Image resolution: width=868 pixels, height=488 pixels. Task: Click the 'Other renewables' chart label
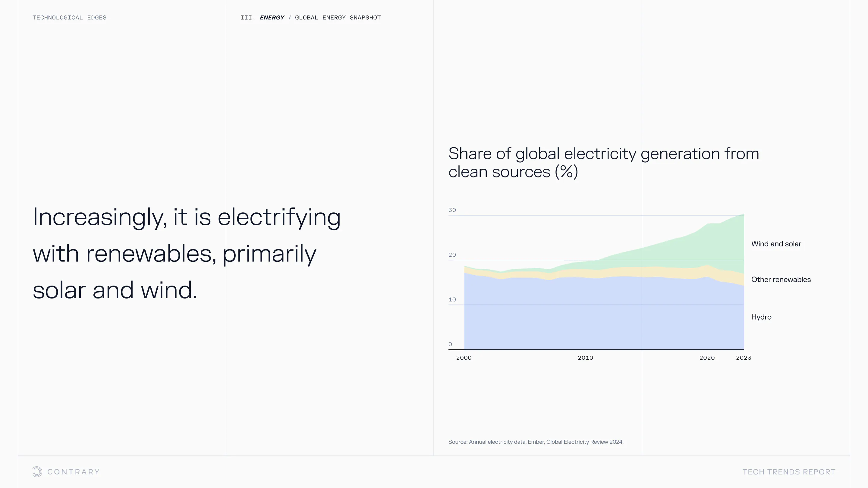click(781, 280)
